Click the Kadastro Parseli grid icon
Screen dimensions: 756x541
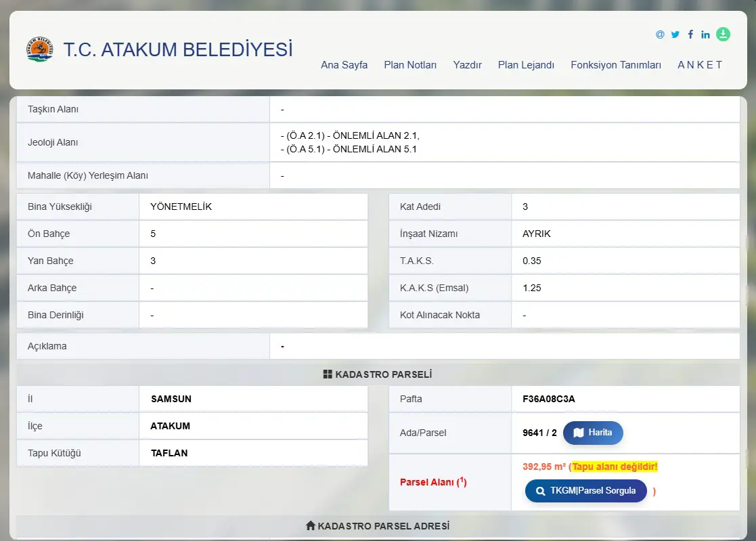[x=328, y=374]
